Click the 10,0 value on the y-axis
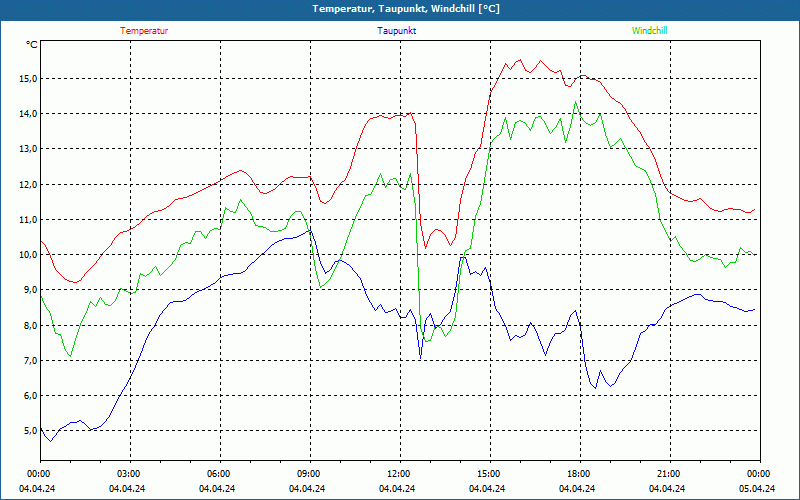This screenshot has width=800, height=500. click(x=29, y=255)
